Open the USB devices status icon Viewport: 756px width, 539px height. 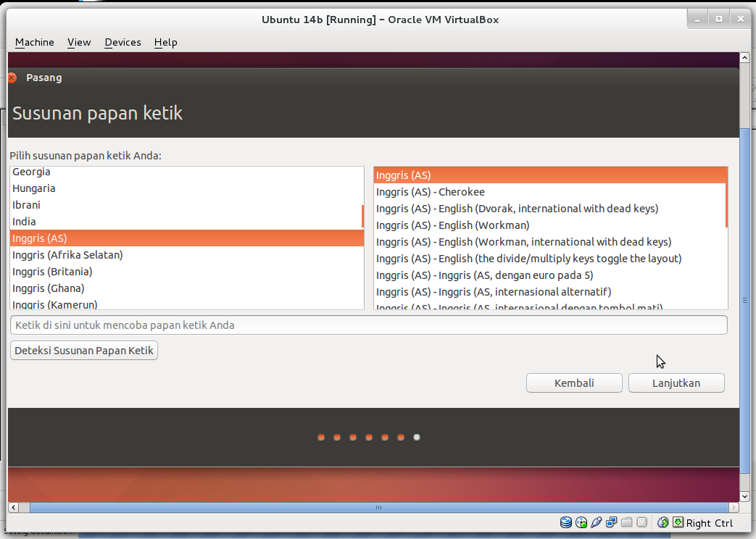tap(597, 522)
